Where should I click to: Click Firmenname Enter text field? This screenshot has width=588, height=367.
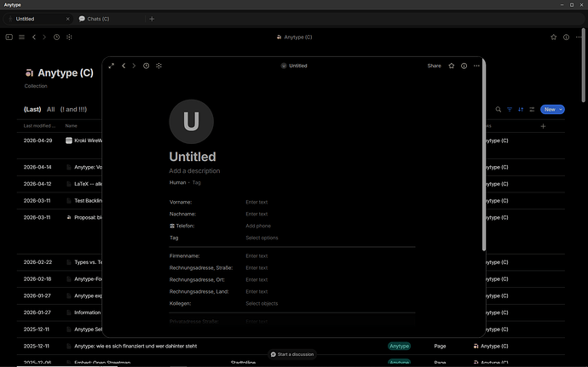click(x=257, y=256)
